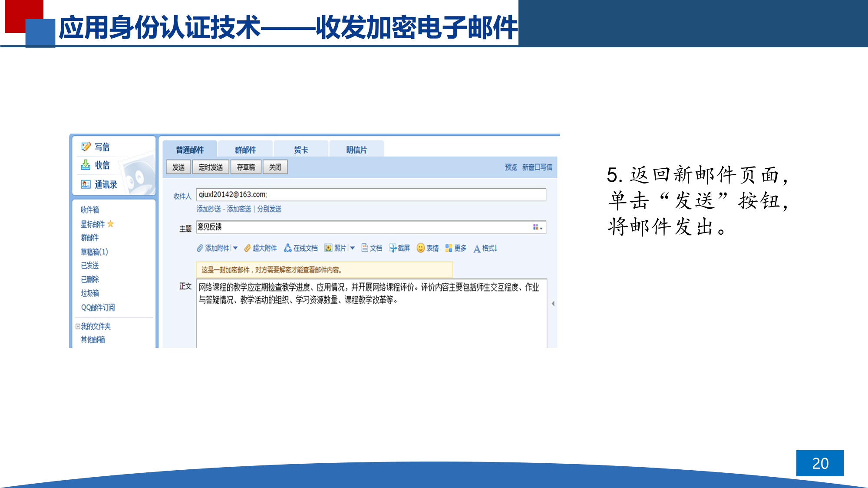Expand the 添加附件 dropdown arrow
Viewport: 868px width, 488px height.
tap(235, 248)
